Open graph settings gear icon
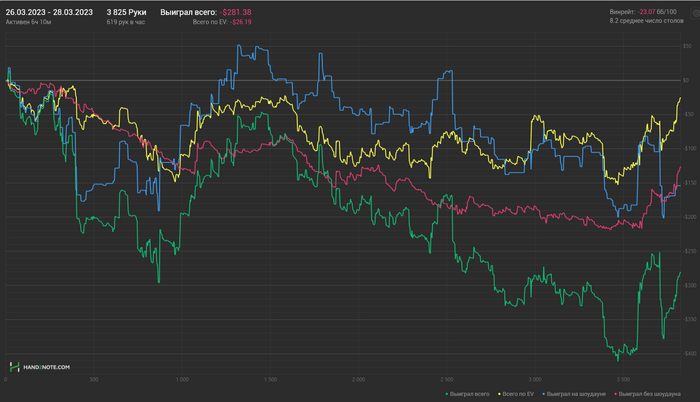 pos(696,14)
